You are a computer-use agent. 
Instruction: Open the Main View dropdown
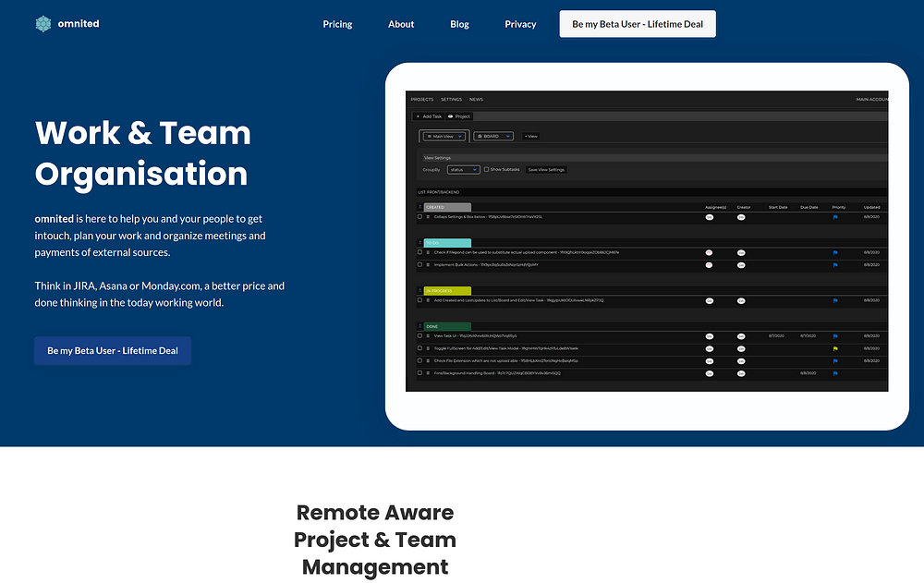pyautogui.click(x=444, y=136)
